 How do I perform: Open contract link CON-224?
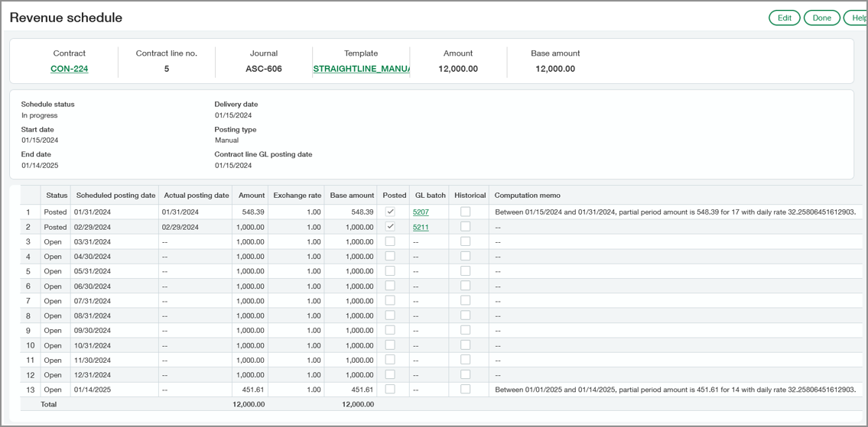point(69,69)
